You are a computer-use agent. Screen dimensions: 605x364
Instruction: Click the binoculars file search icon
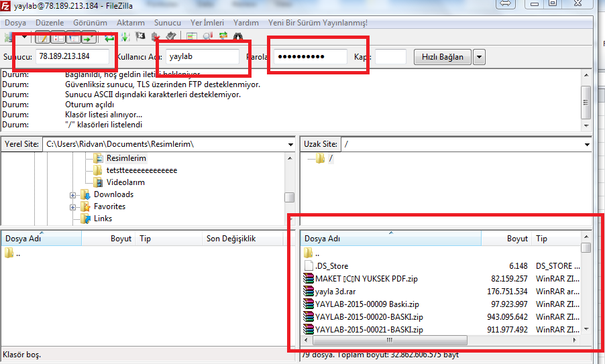[x=237, y=37]
